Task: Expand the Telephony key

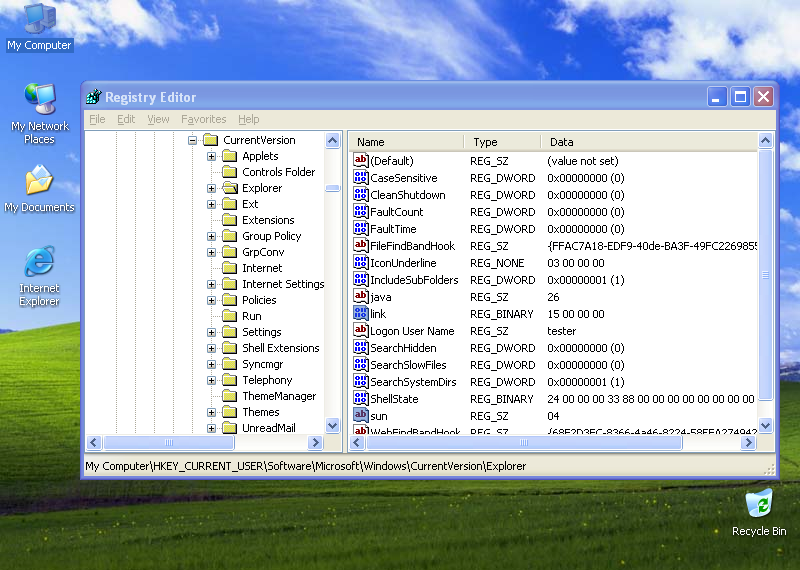Action: tap(211, 380)
